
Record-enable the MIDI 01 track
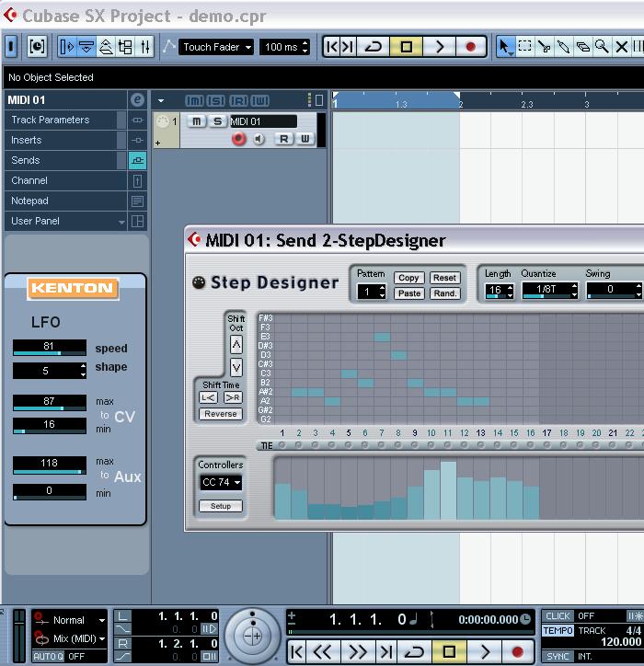pos(238,139)
